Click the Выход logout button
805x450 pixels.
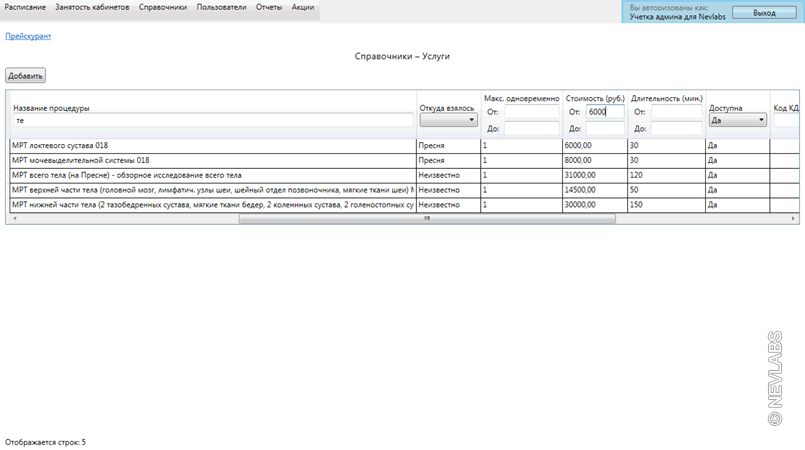pos(763,13)
